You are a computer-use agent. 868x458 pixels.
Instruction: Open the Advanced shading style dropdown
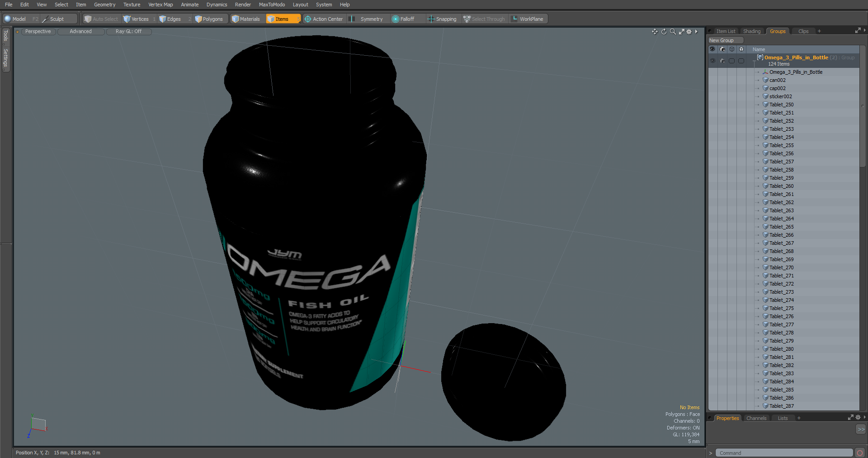[x=80, y=32]
